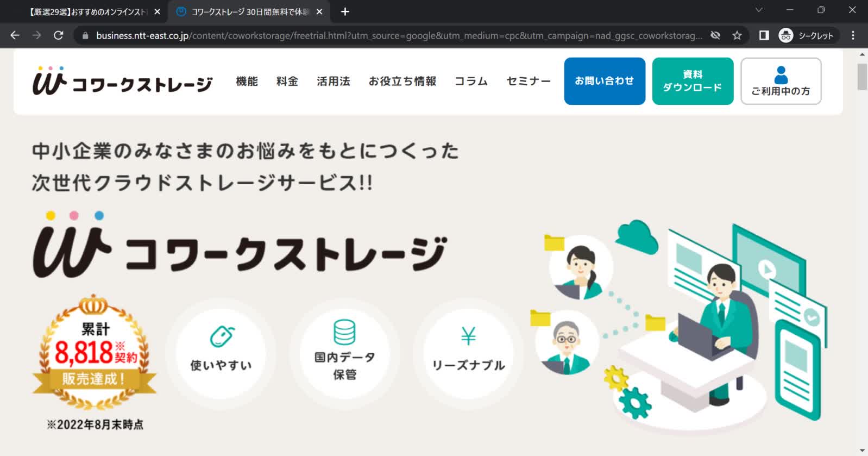Go to the お役立ち情報 section
868x456 pixels.
coord(402,82)
